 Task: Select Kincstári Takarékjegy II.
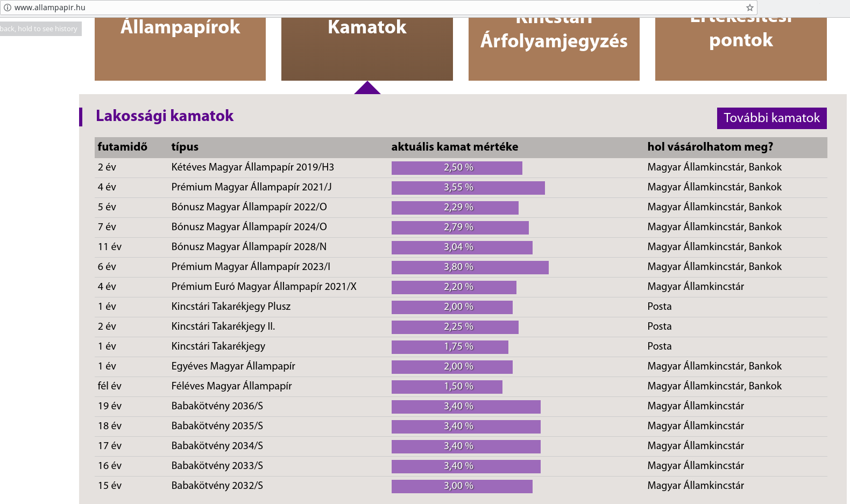pyautogui.click(x=223, y=326)
